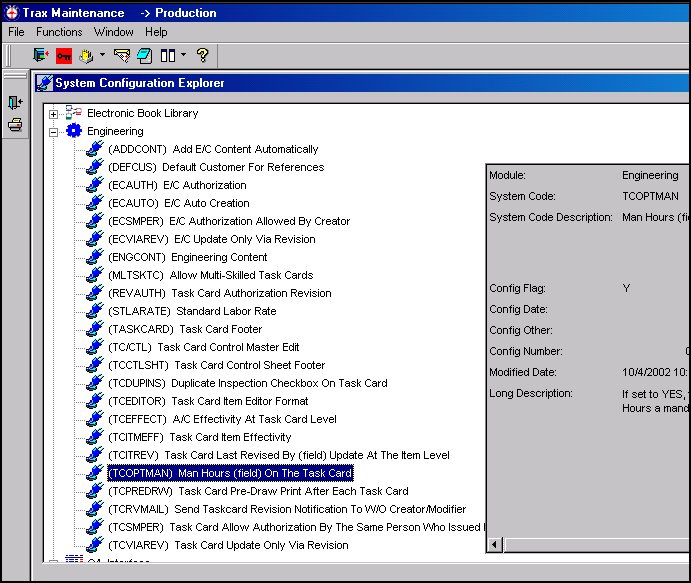Click the icon beside ECVIAREV entry

94,239
